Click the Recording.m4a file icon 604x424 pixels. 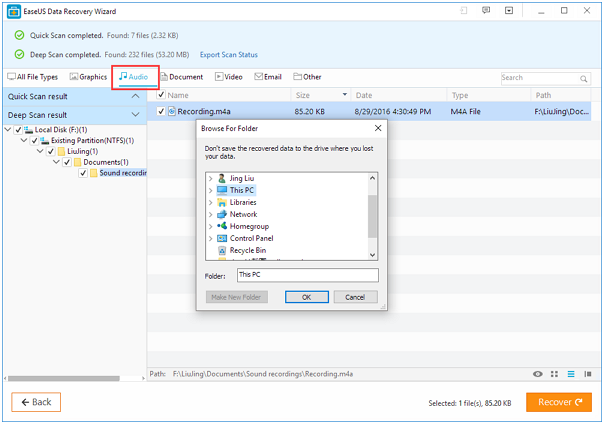pyautogui.click(x=172, y=112)
